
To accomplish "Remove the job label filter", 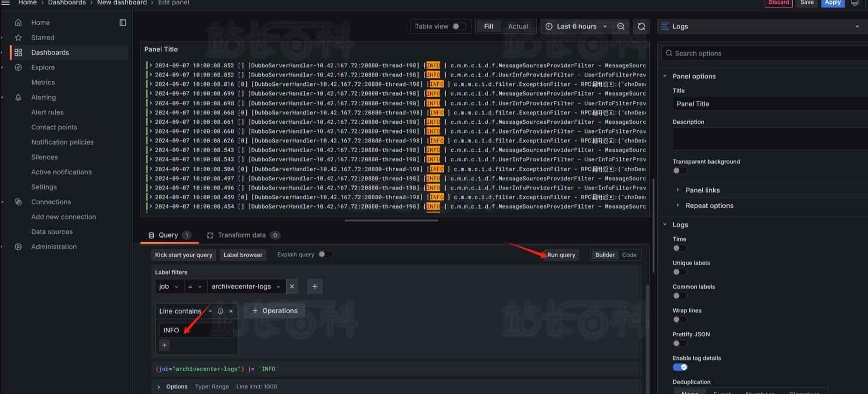I will coord(292,286).
